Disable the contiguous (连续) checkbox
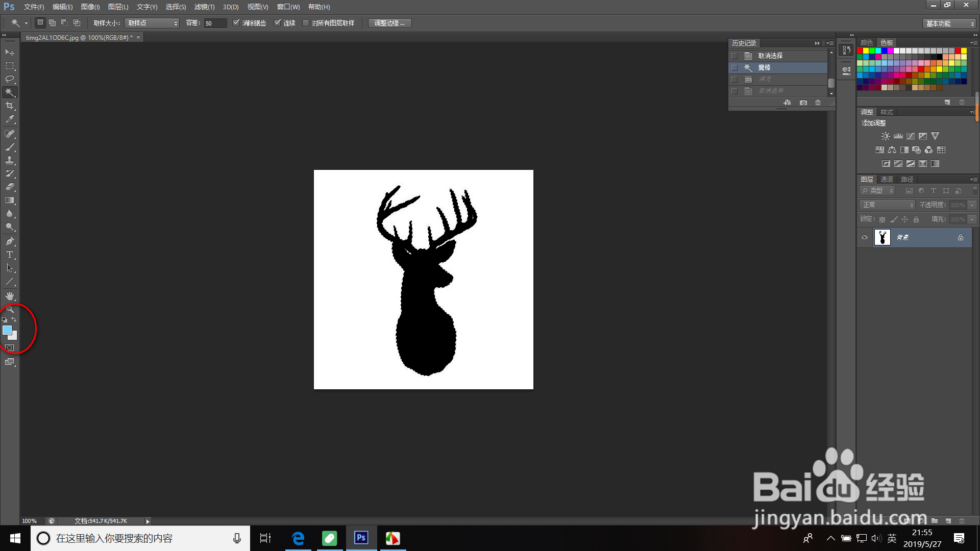The width and height of the screenshot is (980, 551). [x=278, y=23]
